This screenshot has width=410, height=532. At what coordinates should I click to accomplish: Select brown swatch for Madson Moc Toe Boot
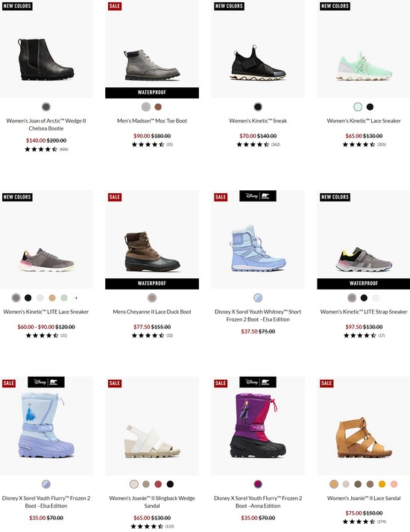(158, 107)
